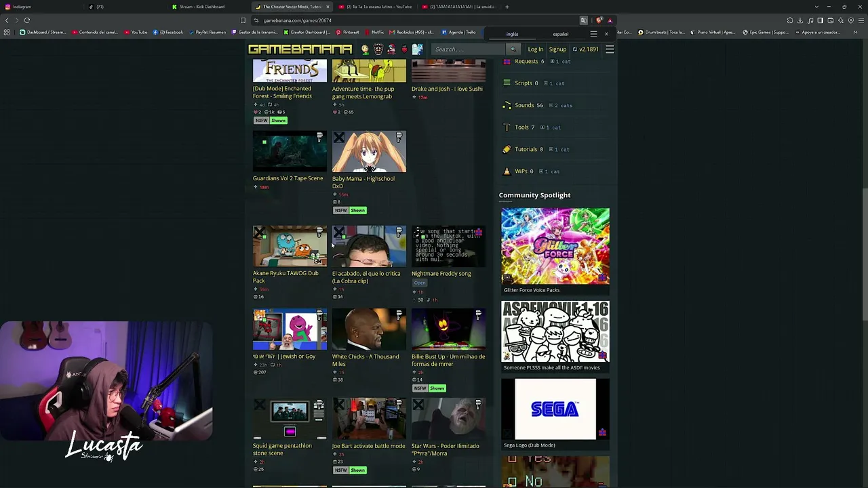This screenshot has height=488, width=868.
Task: Expand the Requests 1 cat list
Action: click(x=560, y=62)
